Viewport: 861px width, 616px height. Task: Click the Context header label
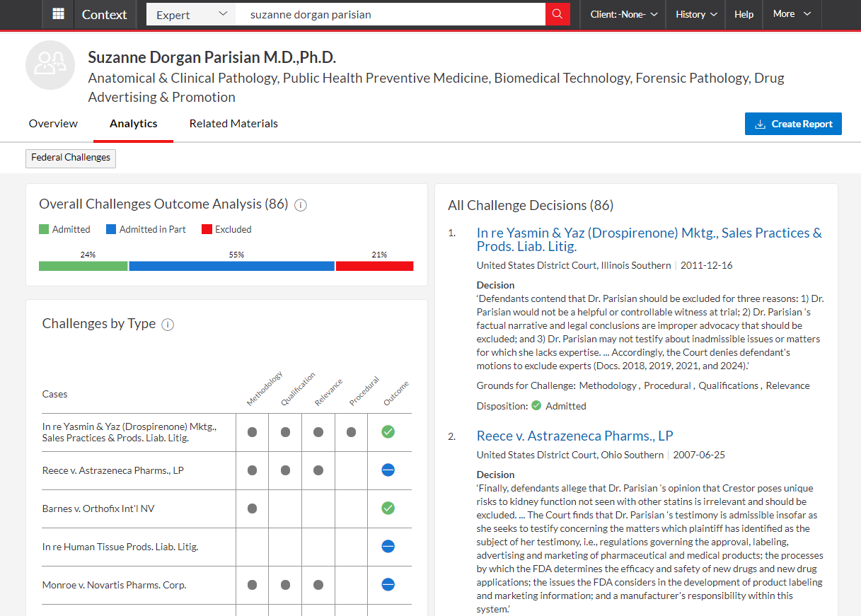tap(105, 14)
